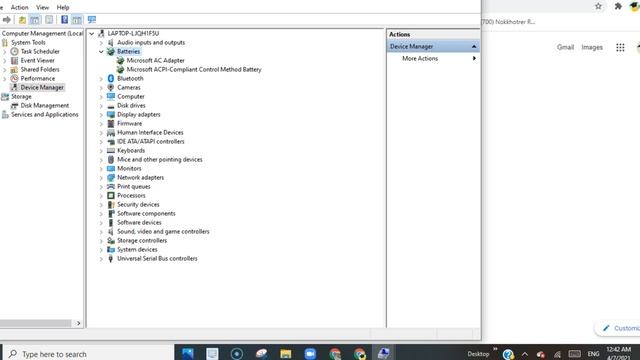Open File Explorer from the taskbar
The width and height of the screenshot is (640, 360).
pyautogui.click(x=286, y=353)
